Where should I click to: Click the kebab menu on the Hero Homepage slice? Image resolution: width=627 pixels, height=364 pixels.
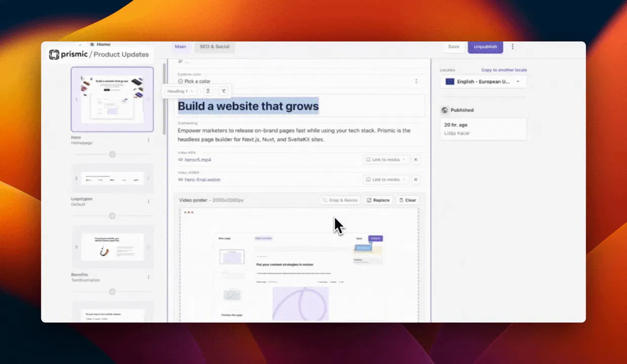pyautogui.click(x=148, y=140)
